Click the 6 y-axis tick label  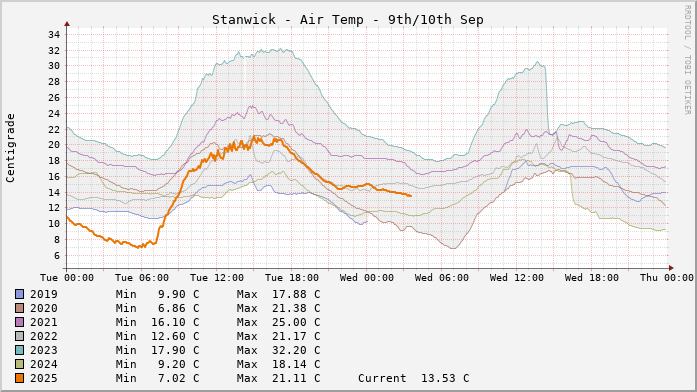(57, 256)
